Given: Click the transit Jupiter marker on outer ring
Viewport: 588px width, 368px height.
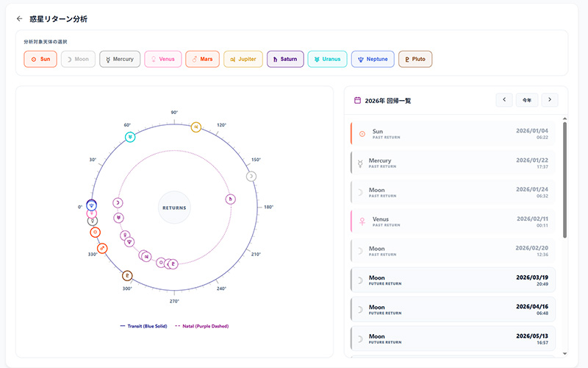Looking at the screenshot, I should pyautogui.click(x=196, y=127).
